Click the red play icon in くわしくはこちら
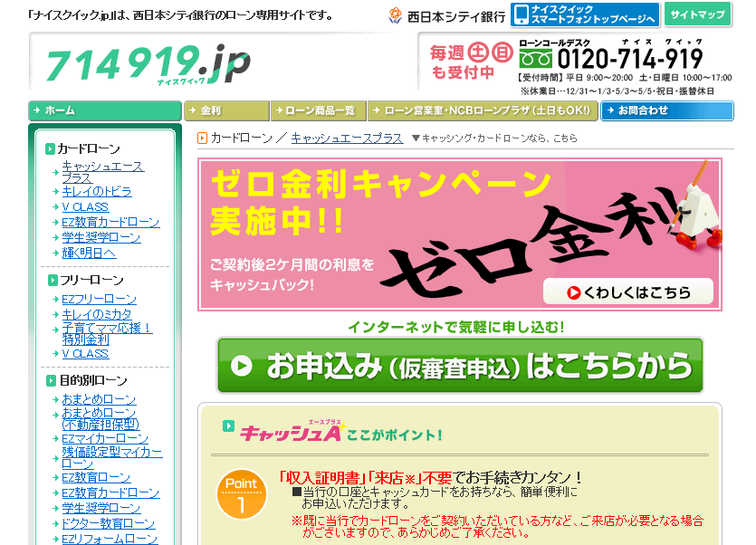Viewport: 756px width, 545px height. [573, 292]
